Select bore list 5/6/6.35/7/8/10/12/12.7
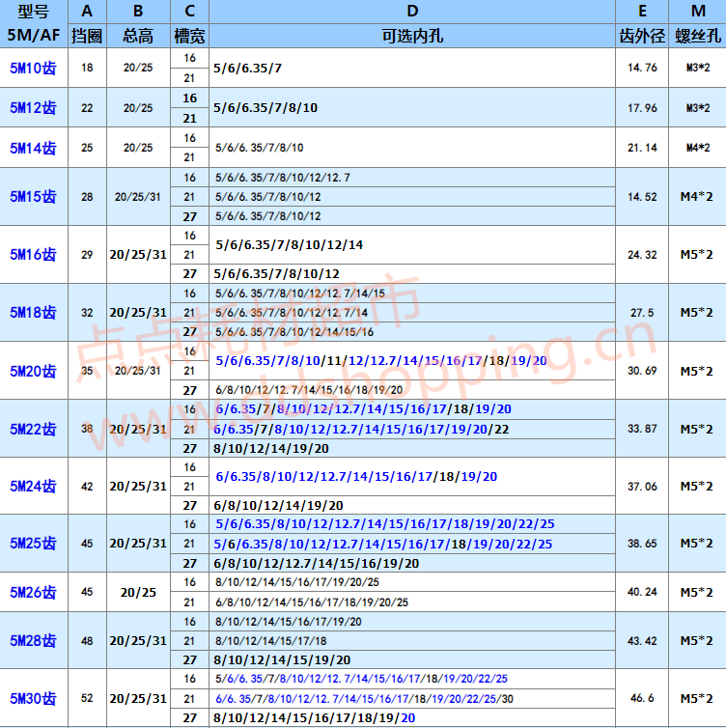Viewport: 726px width, 728px height. point(283,178)
